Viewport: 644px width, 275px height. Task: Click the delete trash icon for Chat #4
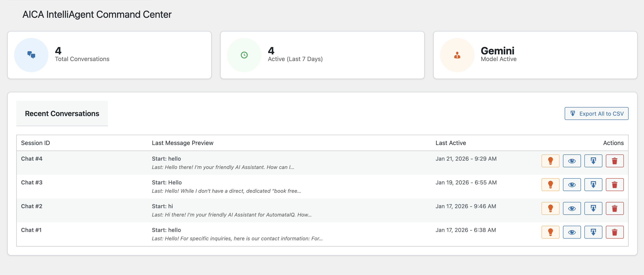[615, 161]
